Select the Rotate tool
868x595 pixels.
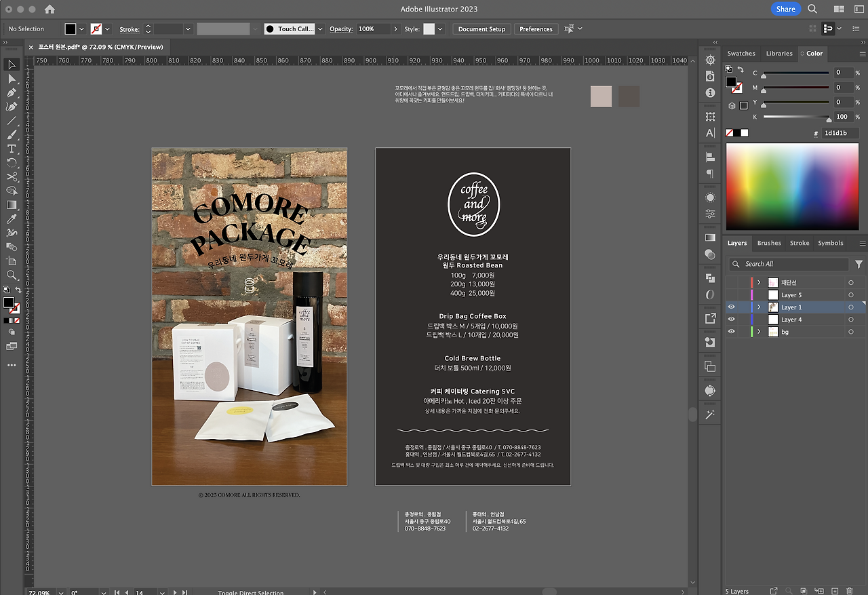12,163
